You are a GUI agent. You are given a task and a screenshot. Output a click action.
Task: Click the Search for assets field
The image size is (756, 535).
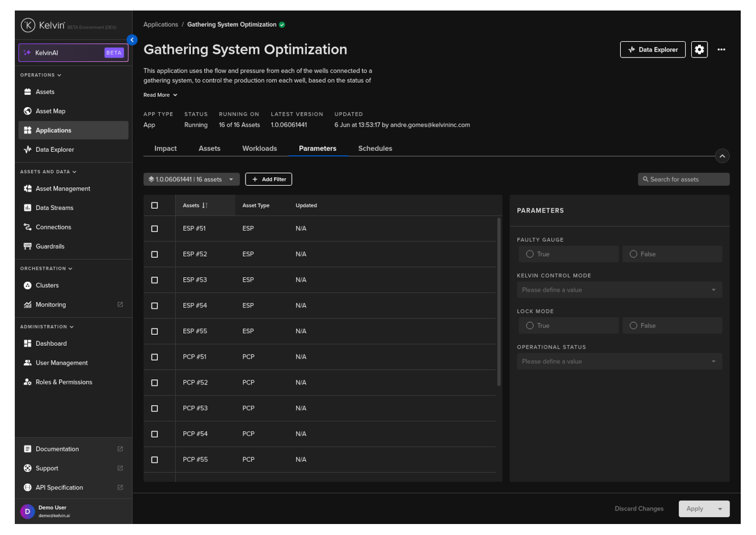pos(683,180)
